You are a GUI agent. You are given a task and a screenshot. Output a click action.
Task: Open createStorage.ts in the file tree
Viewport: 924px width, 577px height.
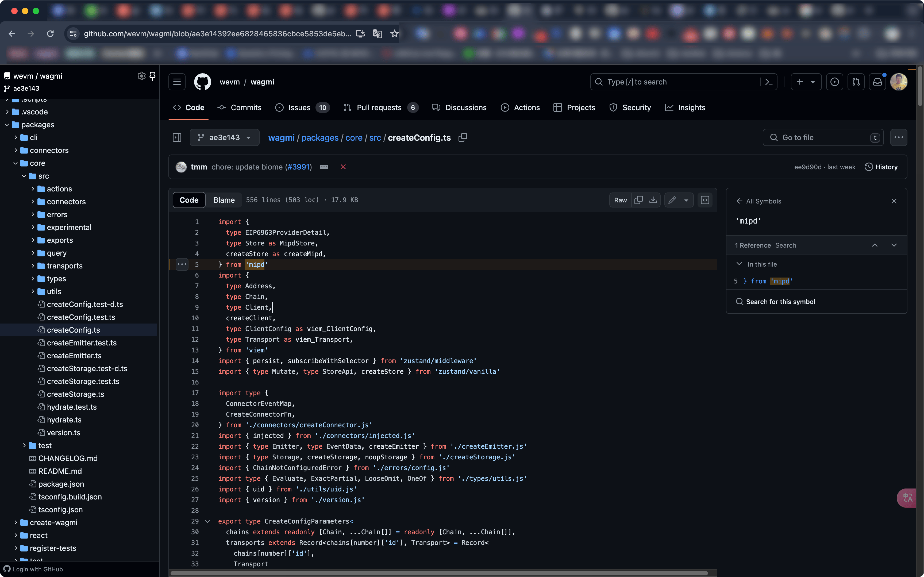tap(75, 394)
